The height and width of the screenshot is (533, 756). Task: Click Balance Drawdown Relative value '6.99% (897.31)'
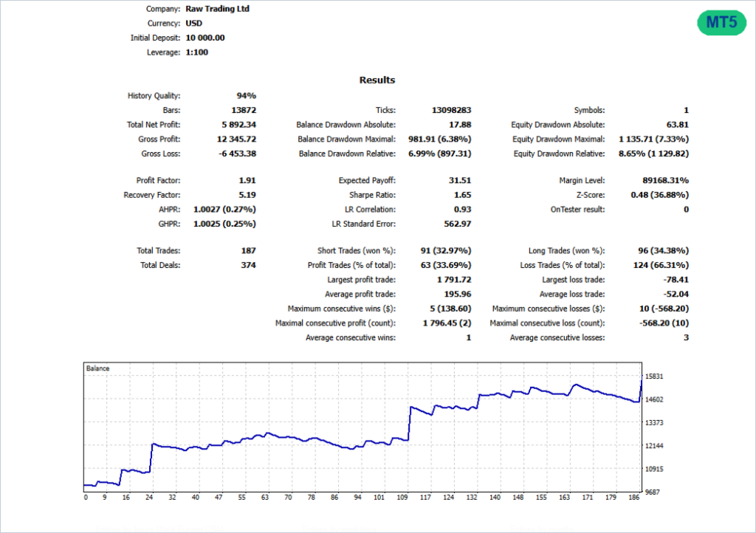pyautogui.click(x=440, y=154)
